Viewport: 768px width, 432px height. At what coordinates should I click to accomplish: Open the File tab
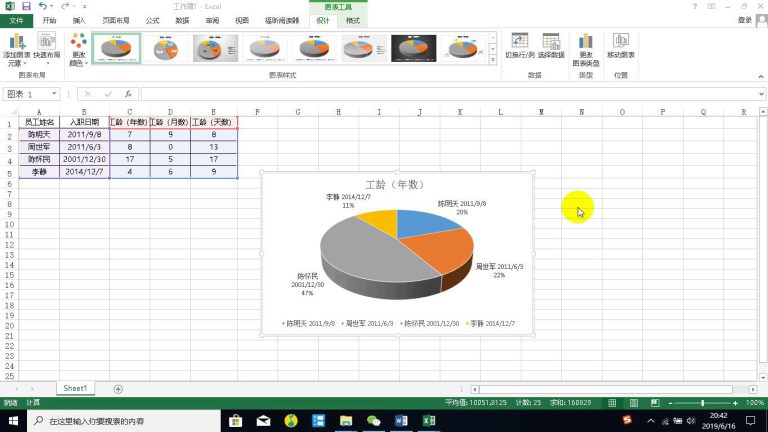point(16,21)
